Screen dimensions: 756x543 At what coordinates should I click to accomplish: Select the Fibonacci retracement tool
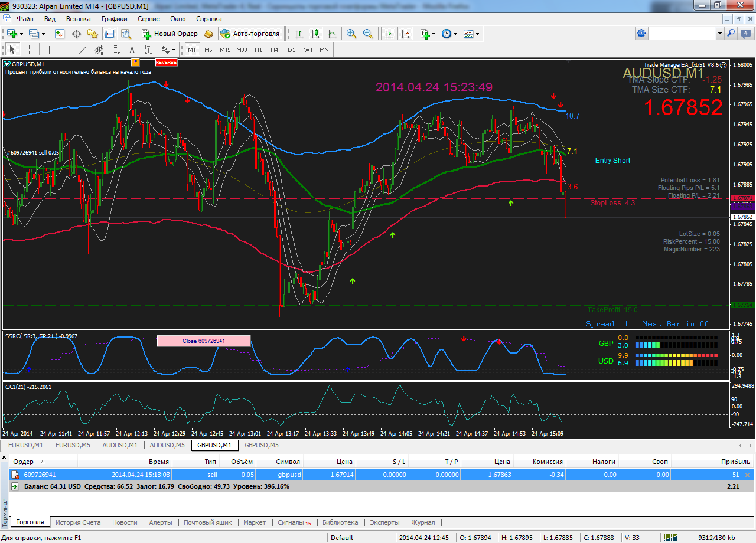click(116, 50)
